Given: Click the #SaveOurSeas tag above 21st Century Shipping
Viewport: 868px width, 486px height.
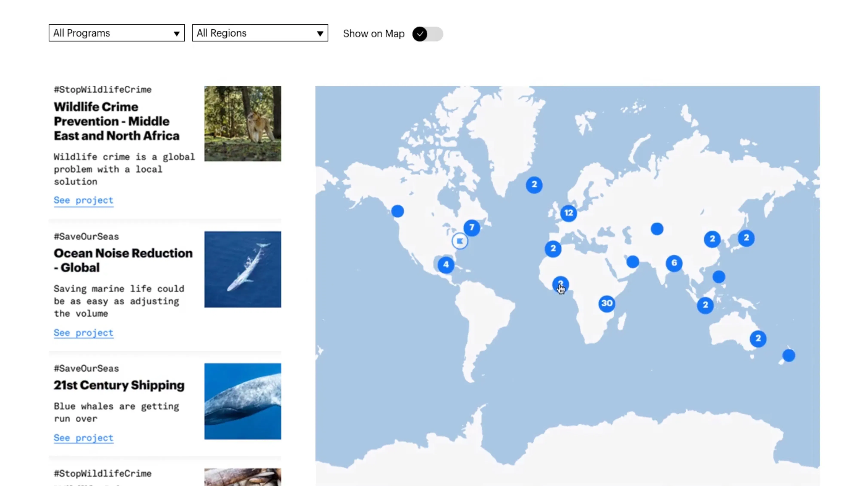Looking at the screenshot, I should pos(86,368).
